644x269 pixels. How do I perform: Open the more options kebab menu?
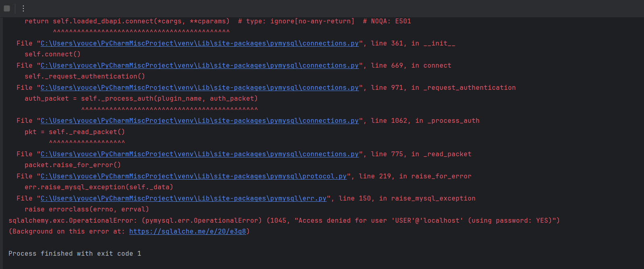point(23,8)
